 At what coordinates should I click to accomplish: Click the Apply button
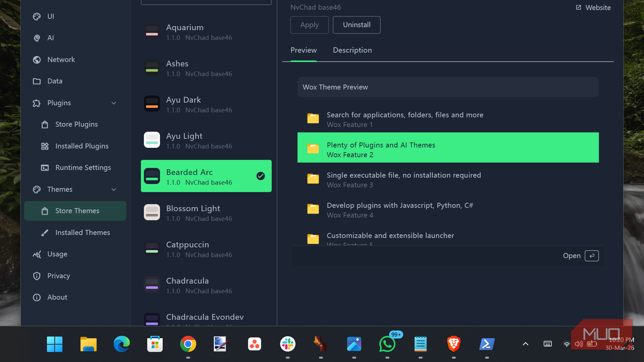coord(309,25)
